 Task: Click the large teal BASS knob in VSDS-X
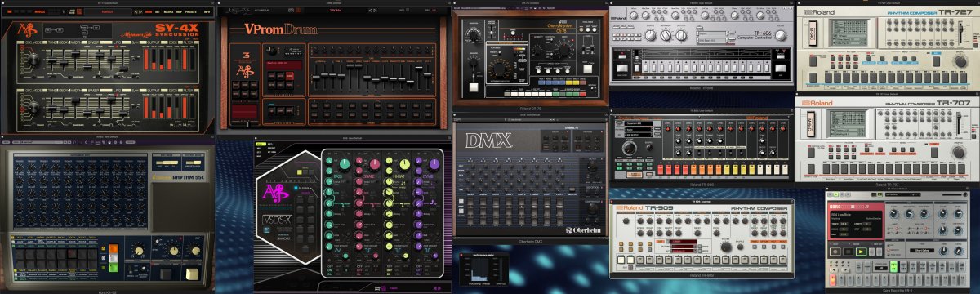(x=345, y=163)
